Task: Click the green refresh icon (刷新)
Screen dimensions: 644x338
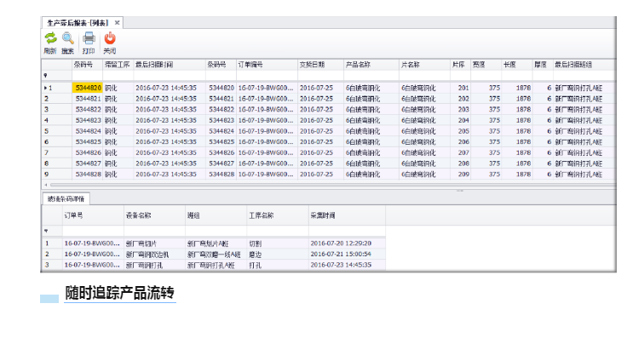Action: click(x=50, y=43)
